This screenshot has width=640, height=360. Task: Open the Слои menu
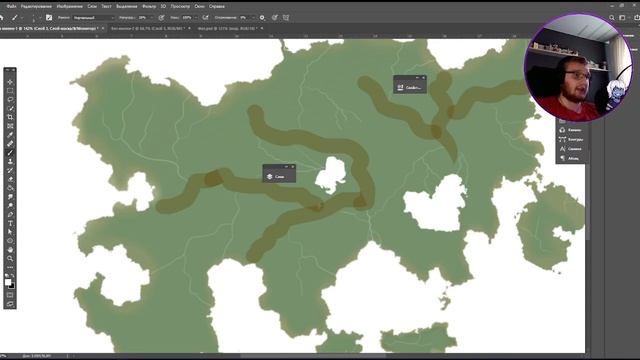pyautogui.click(x=92, y=7)
